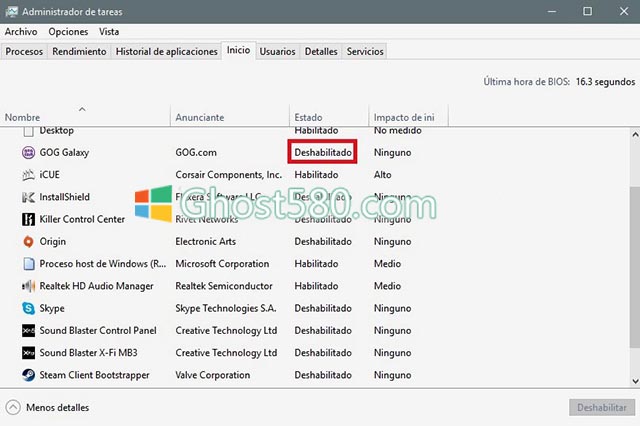Image resolution: width=640 pixels, height=426 pixels.
Task: Open the Detalles tab
Action: click(x=321, y=51)
